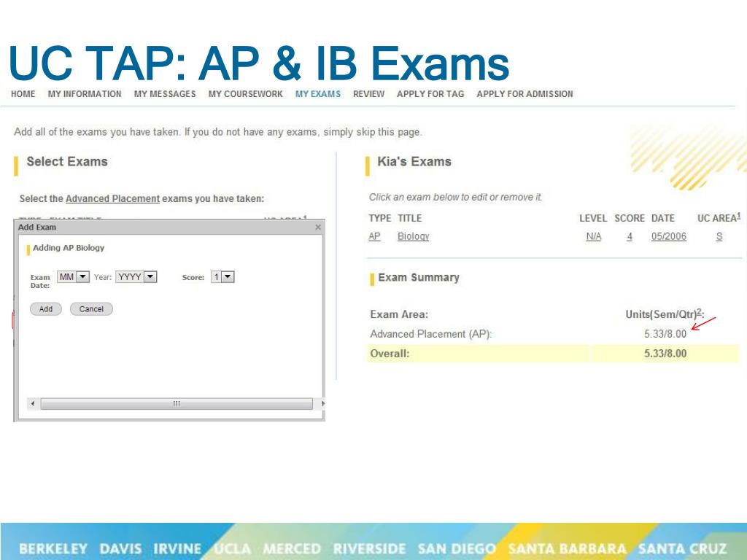Click the 'Adding AP Biology' heading

click(x=69, y=248)
